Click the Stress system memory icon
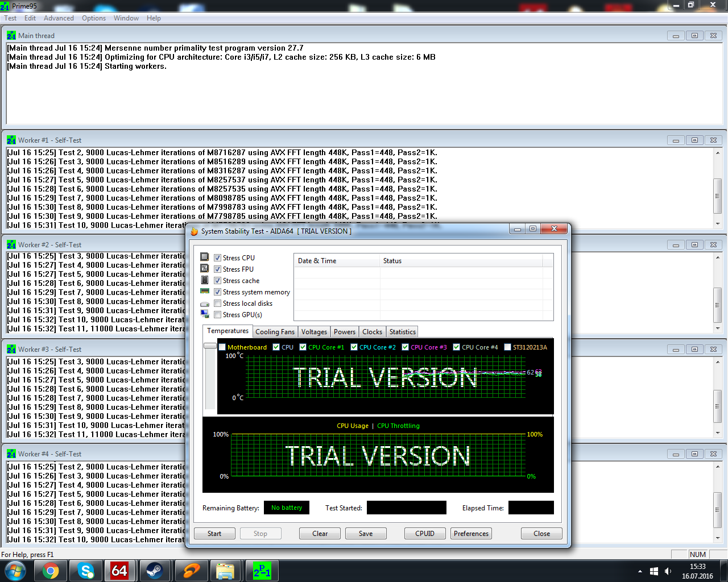This screenshot has height=582, width=728. tap(205, 291)
